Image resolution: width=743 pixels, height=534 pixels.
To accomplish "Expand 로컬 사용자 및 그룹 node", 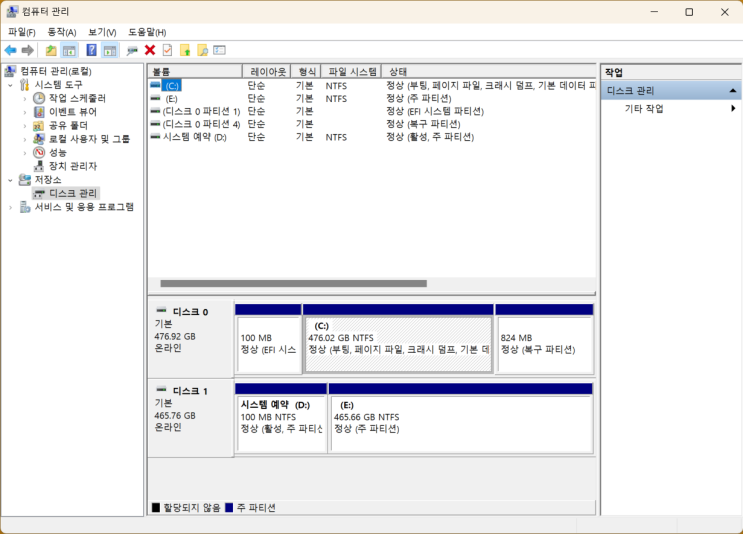I will click(25, 139).
